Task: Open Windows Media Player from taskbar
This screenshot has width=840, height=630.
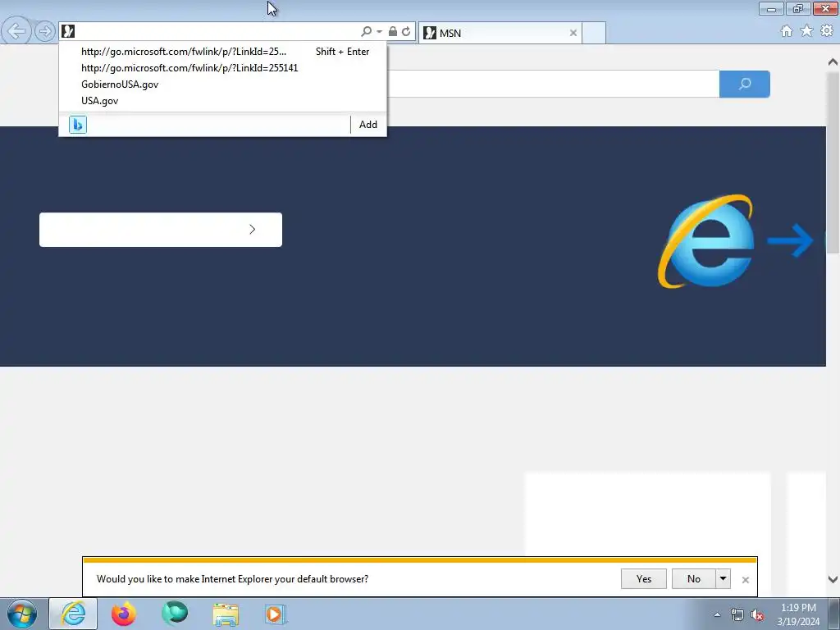Action: tap(276, 614)
